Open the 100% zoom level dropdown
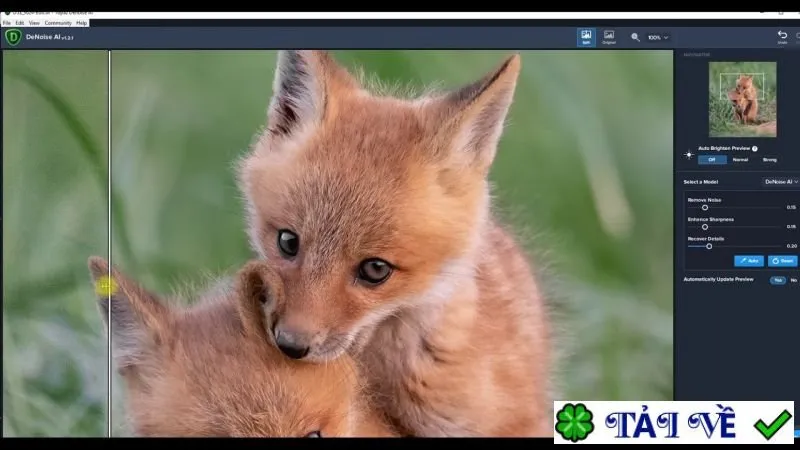Viewport: 800px width, 450px height. coord(658,38)
